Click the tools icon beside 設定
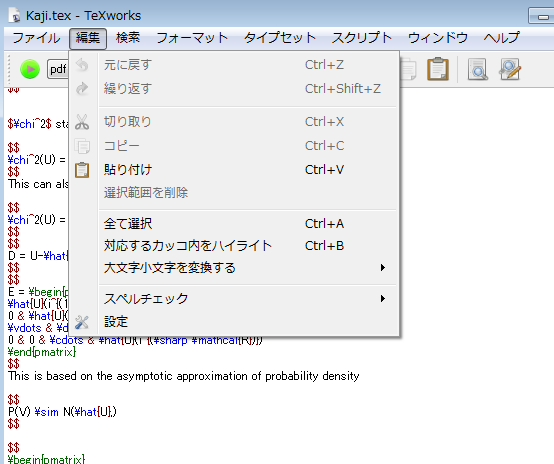Viewport: 554px width, 464px height. tap(82, 322)
